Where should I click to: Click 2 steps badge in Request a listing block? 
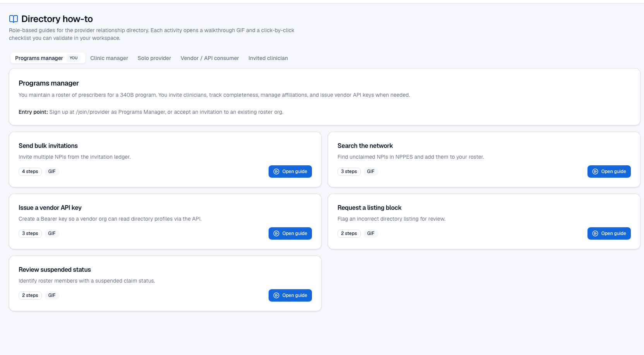349,233
